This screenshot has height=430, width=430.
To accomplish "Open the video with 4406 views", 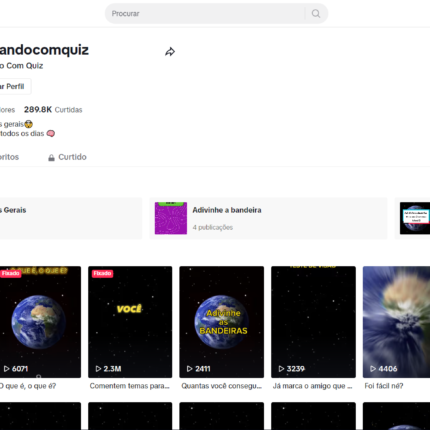I will click(x=396, y=322).
